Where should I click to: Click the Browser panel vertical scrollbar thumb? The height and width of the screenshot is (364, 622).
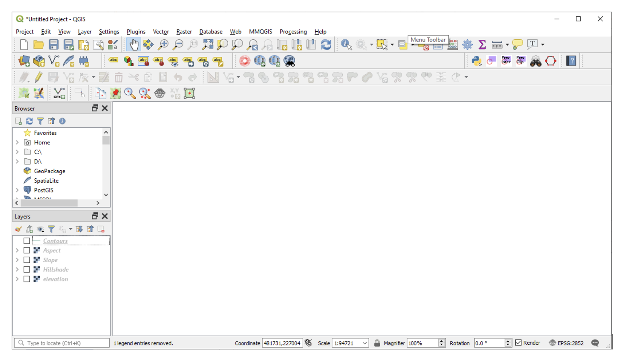(x=106, y=140)
